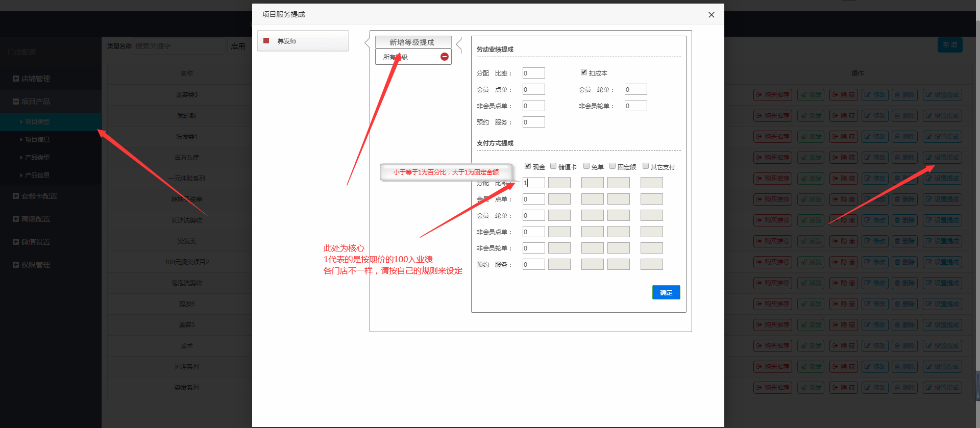This screenshot has height=428, width=980.
Task: Click 设置提成 for 泡泡洗剪吹 row
Action: (x=942, y=283)
